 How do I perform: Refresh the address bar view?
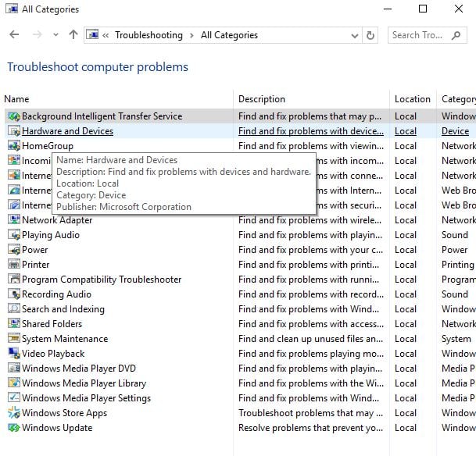click(x=370, y=35)
